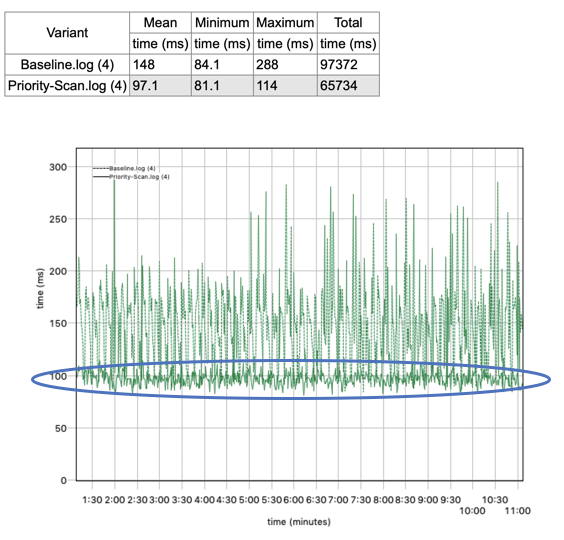Click the Minimum header cell
Image resolution: width=564 pixels, height=540 pixels.
point(222,23)
